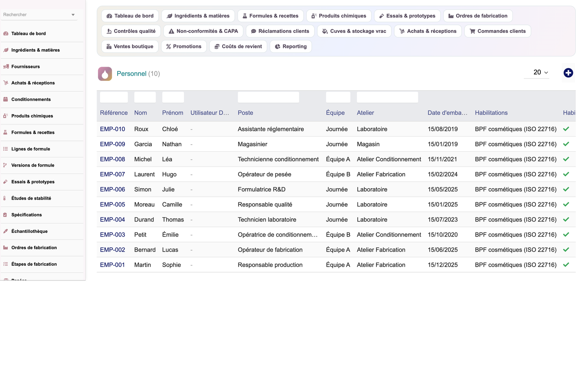Open employee record EMP-008
Screen dimensions: 588x367
[113, 159]
